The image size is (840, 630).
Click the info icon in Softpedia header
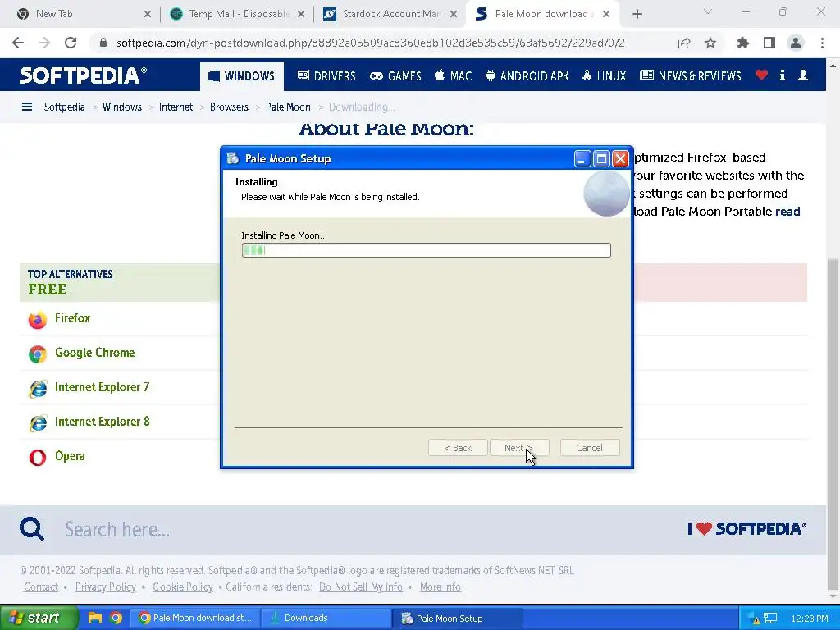[x=782, y=75]
